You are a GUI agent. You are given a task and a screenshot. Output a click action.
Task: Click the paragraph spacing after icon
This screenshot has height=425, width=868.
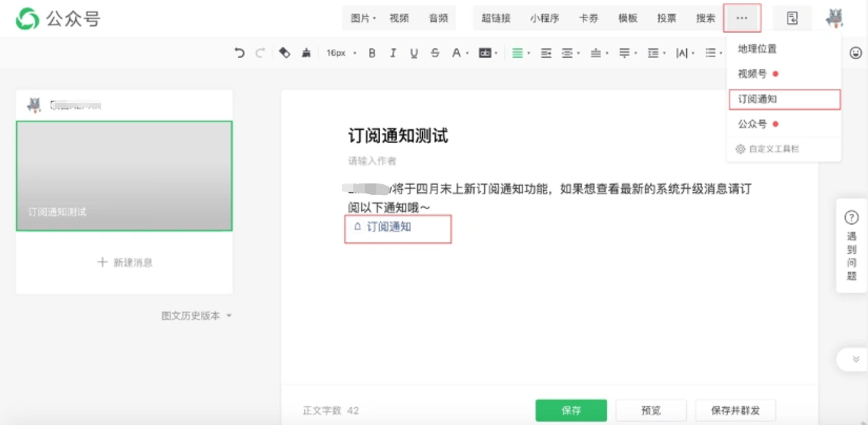click(625, 54)
